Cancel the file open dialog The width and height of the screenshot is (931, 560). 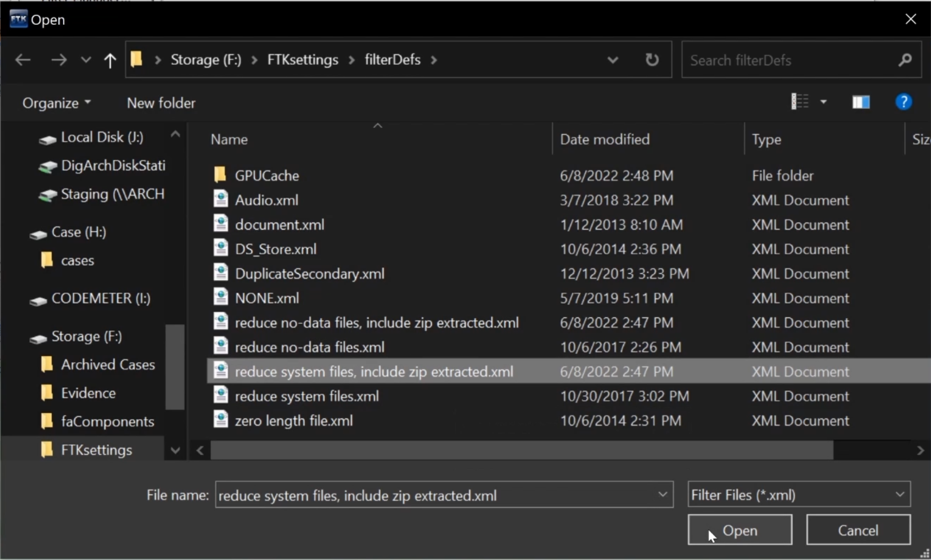pyautogui.click(x=859, y=530)
